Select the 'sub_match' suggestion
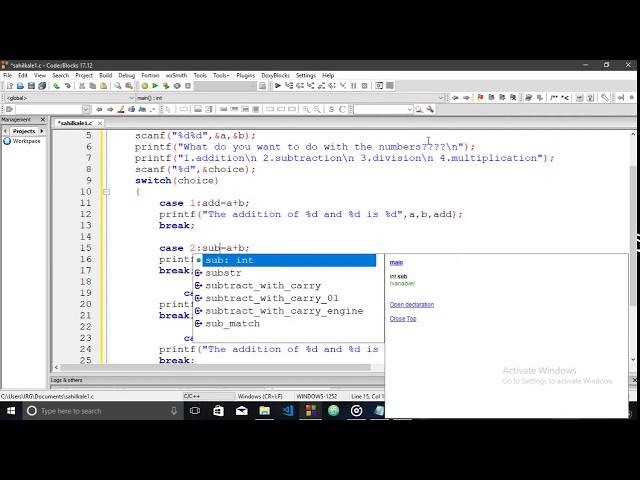 [x=285, y=324]
